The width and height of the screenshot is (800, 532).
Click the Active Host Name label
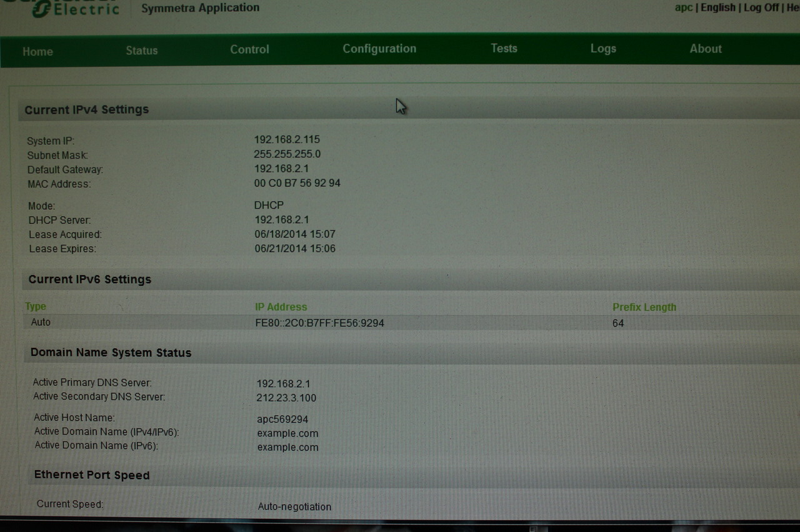click(74, 418)
